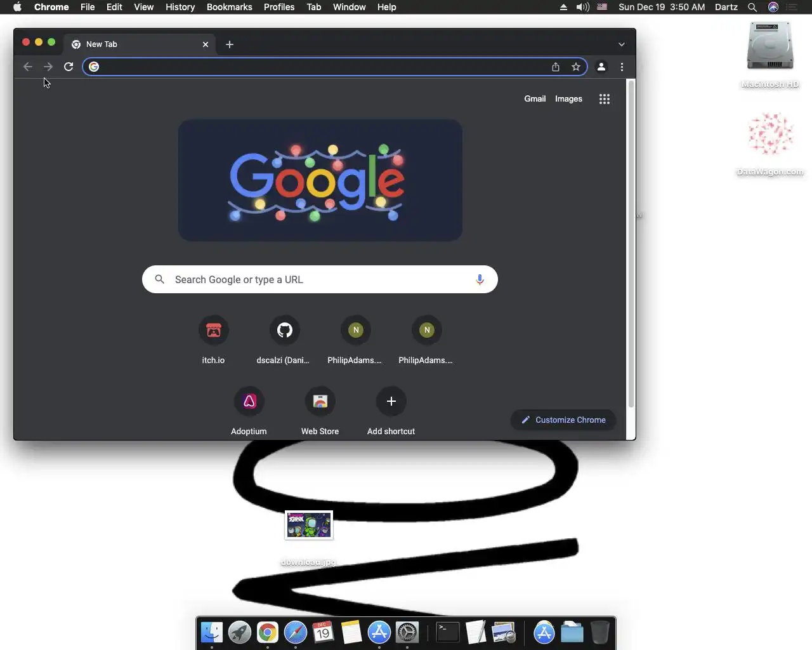Viewport: 812px width, 650px height.
Task: Start voice search with the microphone icon
Action: [x=480, y=279]
